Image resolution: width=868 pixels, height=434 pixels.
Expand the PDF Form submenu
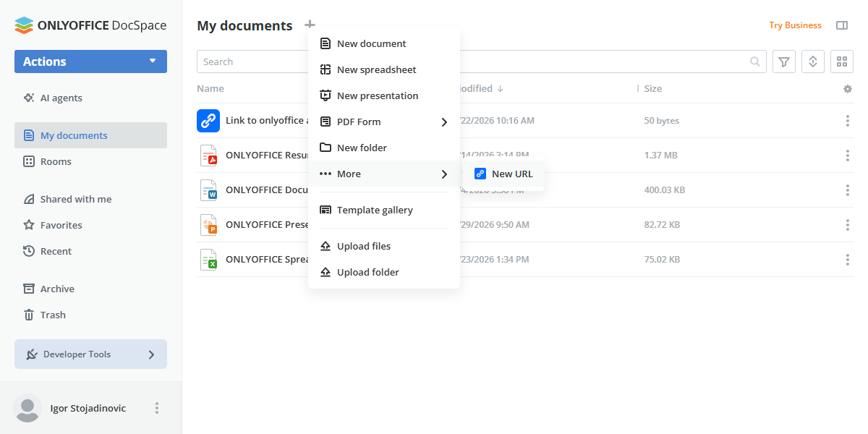point(384,122)
